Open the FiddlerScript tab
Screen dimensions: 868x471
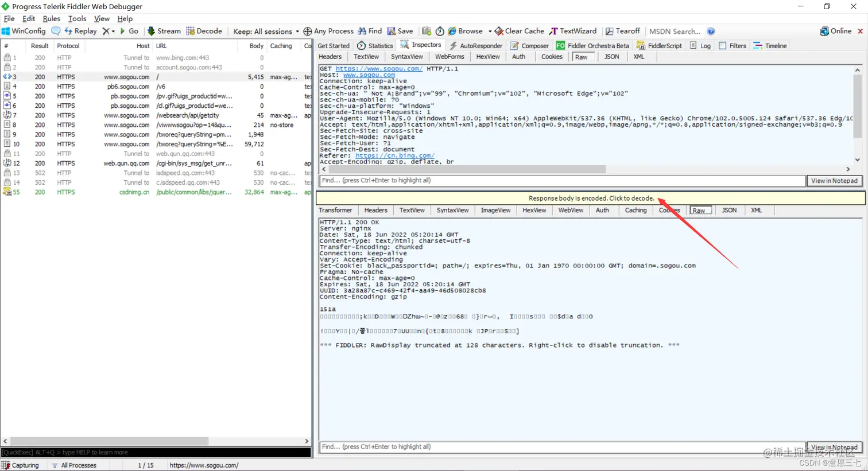(x=659, y=45)
